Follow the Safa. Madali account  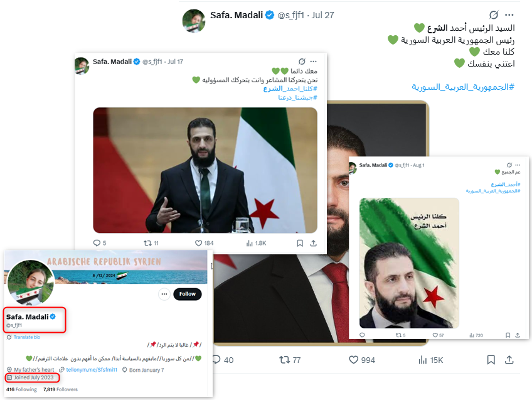[188, 294]
